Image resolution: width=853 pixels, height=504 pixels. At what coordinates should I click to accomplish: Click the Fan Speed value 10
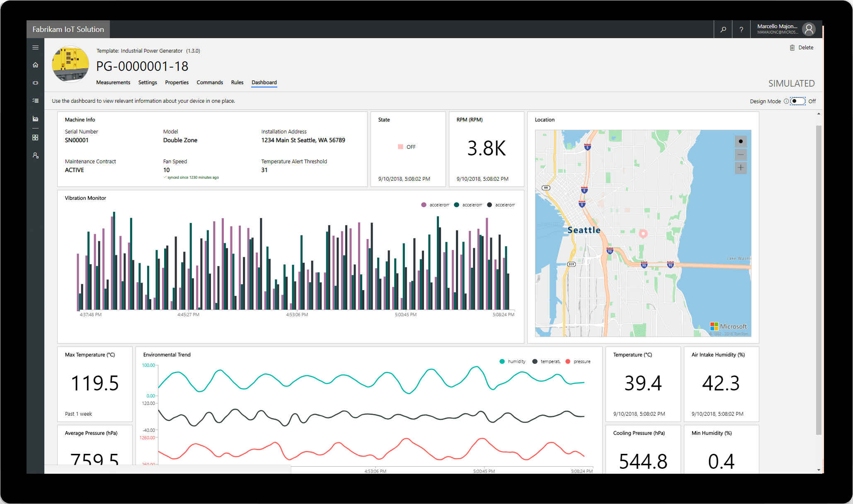click(x=166, y=170)
